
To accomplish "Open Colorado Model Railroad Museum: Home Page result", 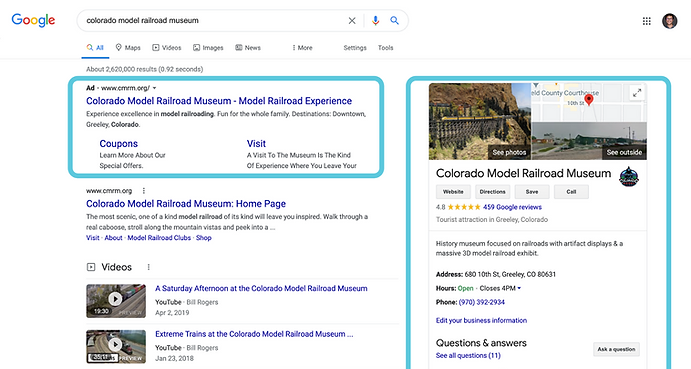I will 186,204.
